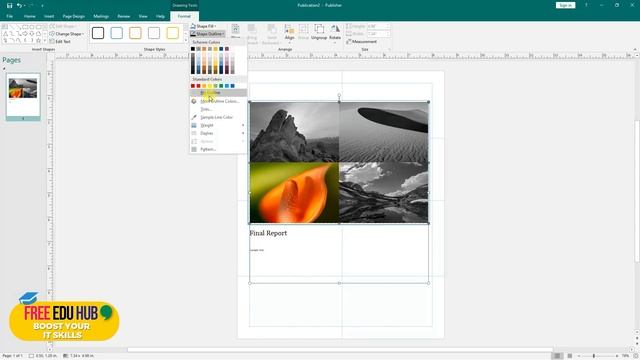
Task: Select the cloudy lake landscape picture
Action: click(384, 193)
